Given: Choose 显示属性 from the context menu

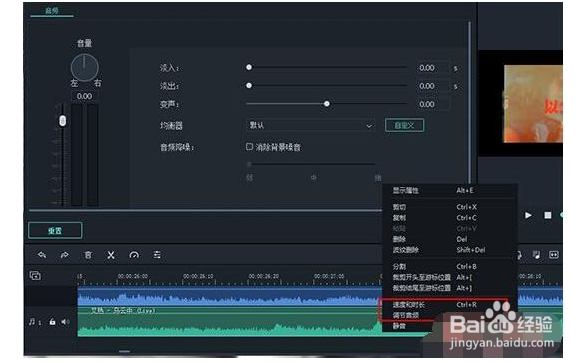Looking at the screenshot, I should click(x=449, y=190).
